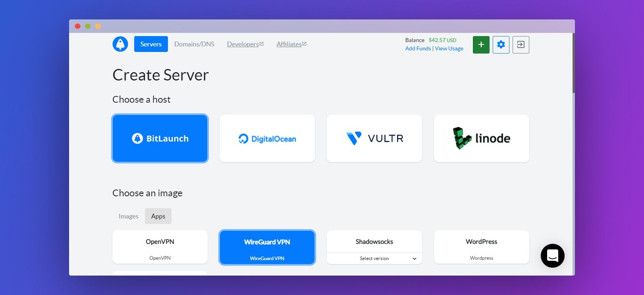
Task: Select BitLaunch as host
Action: point(160,138)
